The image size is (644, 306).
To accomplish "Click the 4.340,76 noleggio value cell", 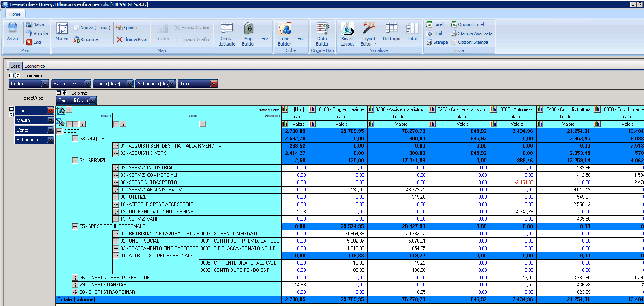I will coord(514,212).
